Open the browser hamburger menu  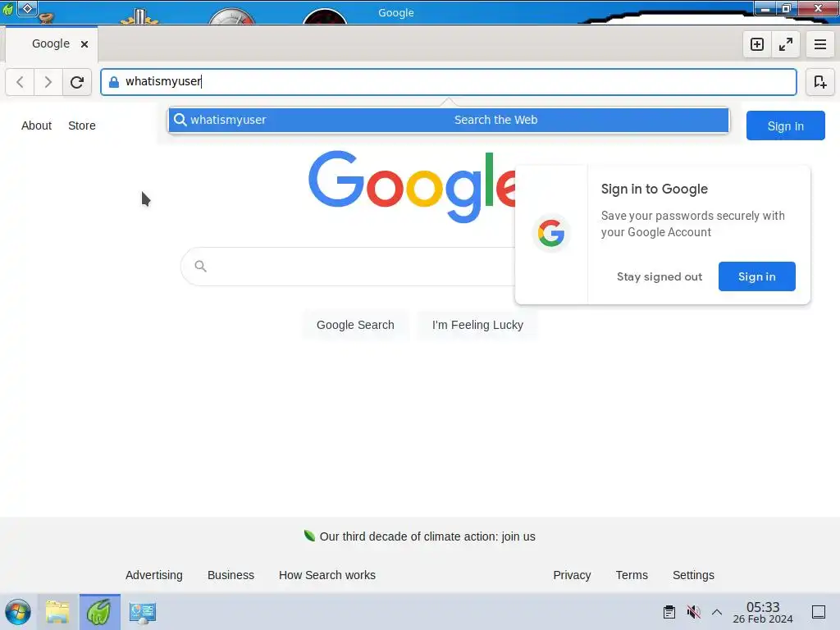tap(820, 44)
